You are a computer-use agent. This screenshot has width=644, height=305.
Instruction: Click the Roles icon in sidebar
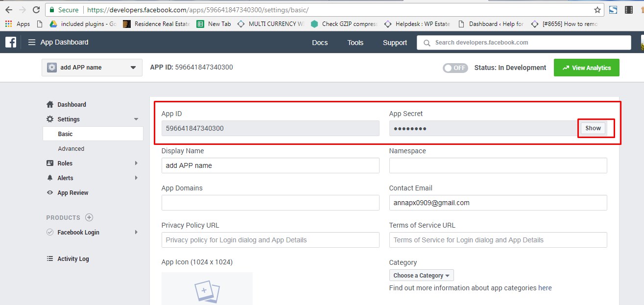(x=50, y=163)
